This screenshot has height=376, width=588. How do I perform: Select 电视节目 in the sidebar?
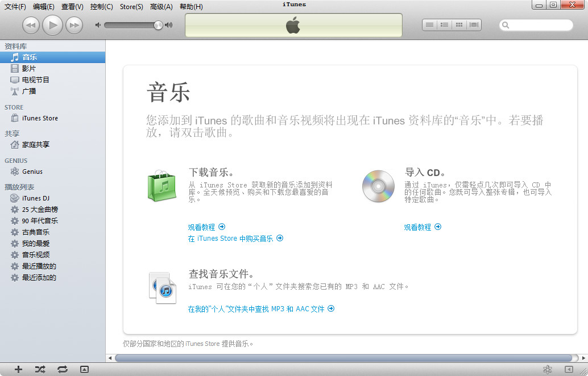pyautogui.click(x=52, y=80)
